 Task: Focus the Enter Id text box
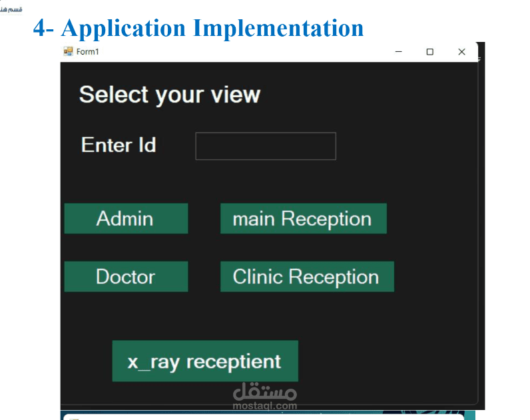[x=266, y=146]
